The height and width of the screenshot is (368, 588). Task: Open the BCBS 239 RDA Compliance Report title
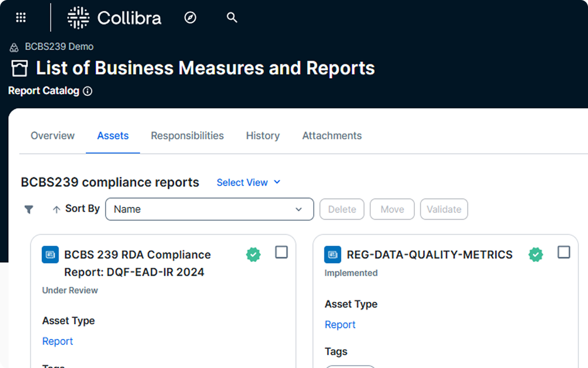pyautogui.click(x=138, y=263)
